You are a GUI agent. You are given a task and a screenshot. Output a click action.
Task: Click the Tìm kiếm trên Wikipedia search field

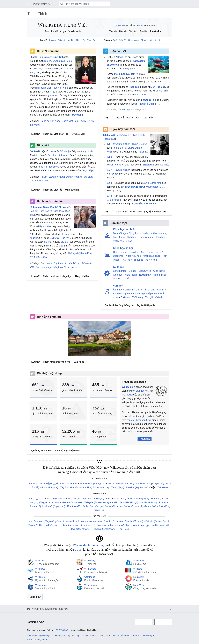[84, 4]
